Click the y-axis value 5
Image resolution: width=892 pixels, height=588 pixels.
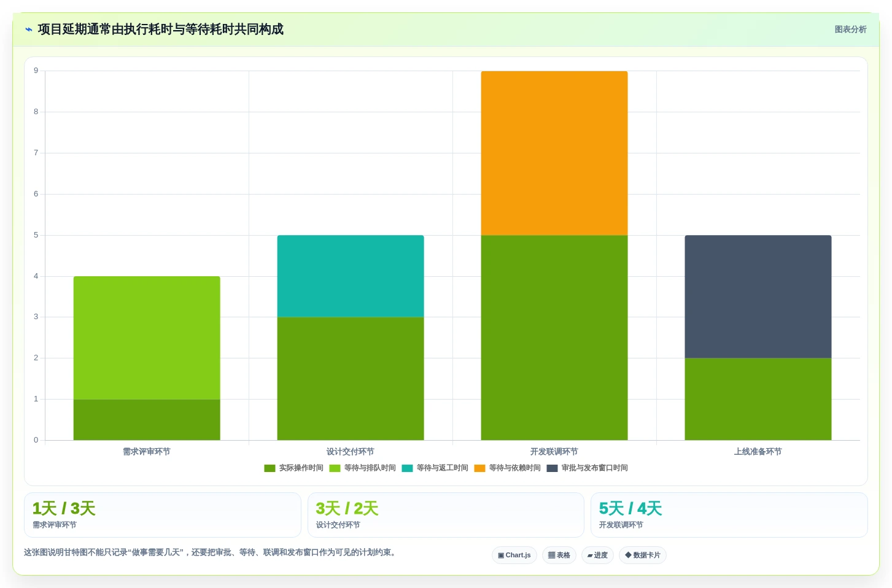pyautogui.click(x=36, y=235)
